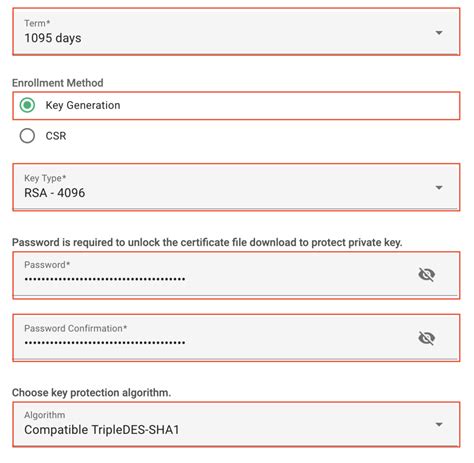Click the Key Generation option label

coord(83,105)
